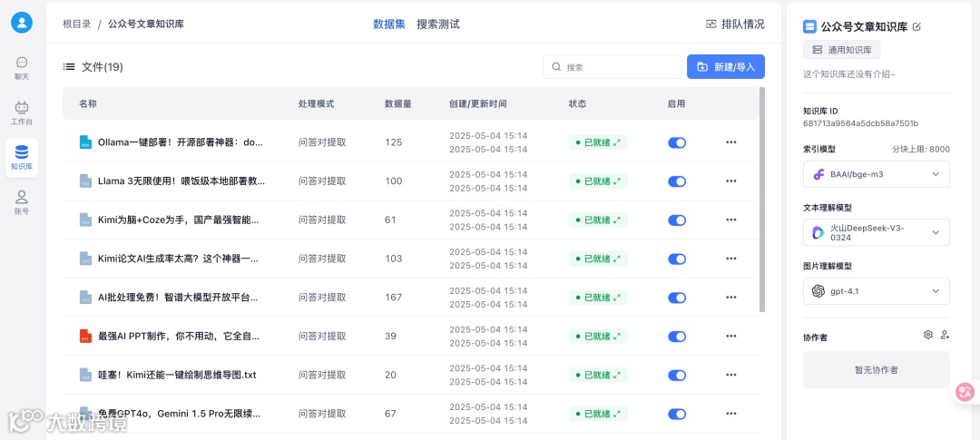Open the 图片理解模型 gpt-4.1 dropdown
The image size is (980, 440).
(877, 290)
